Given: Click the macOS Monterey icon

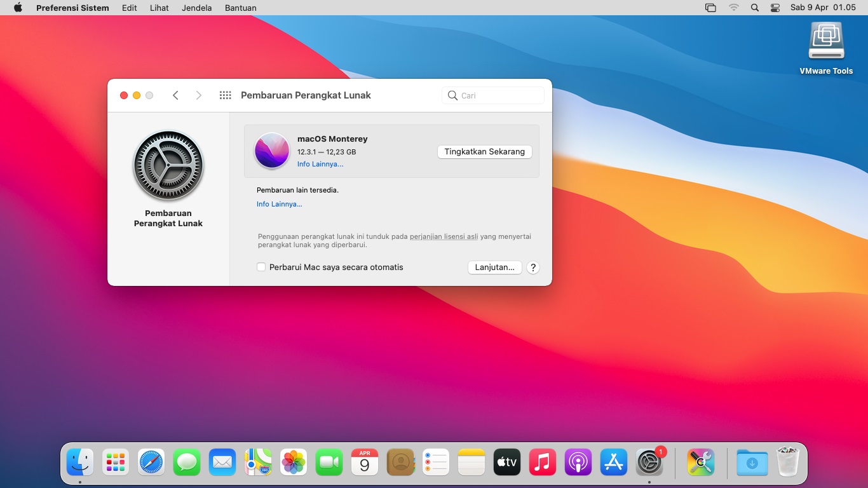Looking at the screenshot, I should coord(272,151).
